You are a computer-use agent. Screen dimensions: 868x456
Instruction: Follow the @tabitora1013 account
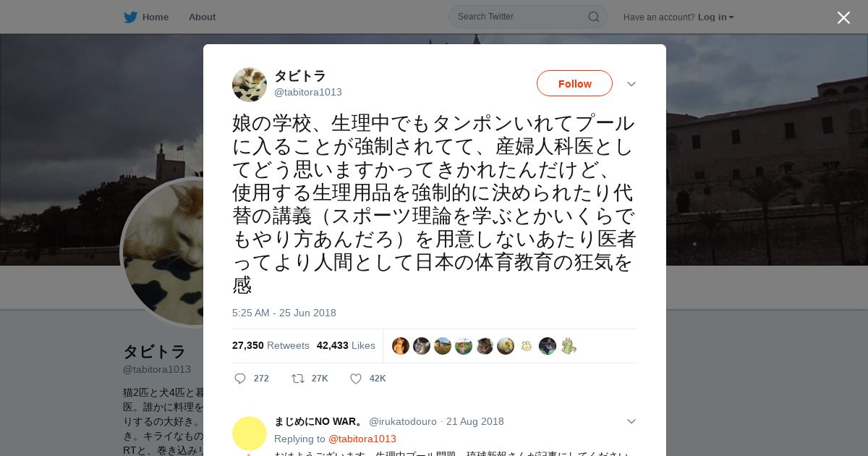click(574, 83)
